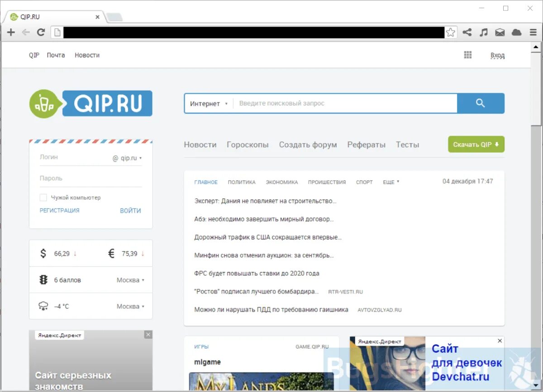Open the mail envelope toolbar icon
543x392 pixels.
(x=500, y=32)
